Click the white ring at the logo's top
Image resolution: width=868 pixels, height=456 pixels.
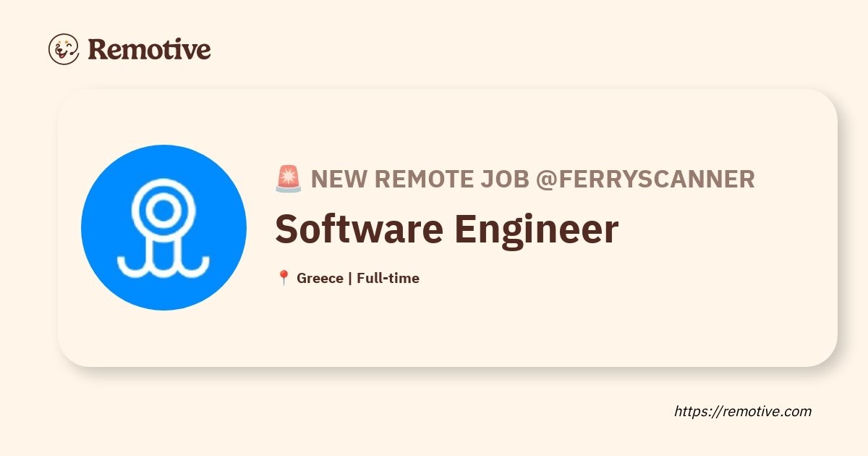pos(164,210)
